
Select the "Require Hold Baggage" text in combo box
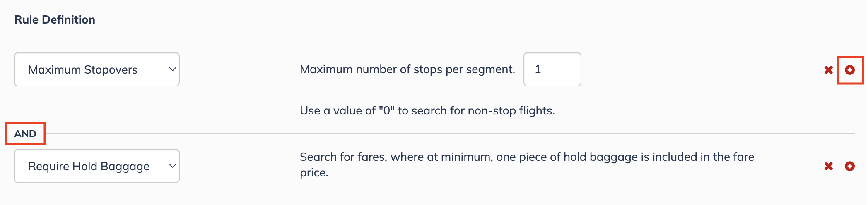click(89, 166)
